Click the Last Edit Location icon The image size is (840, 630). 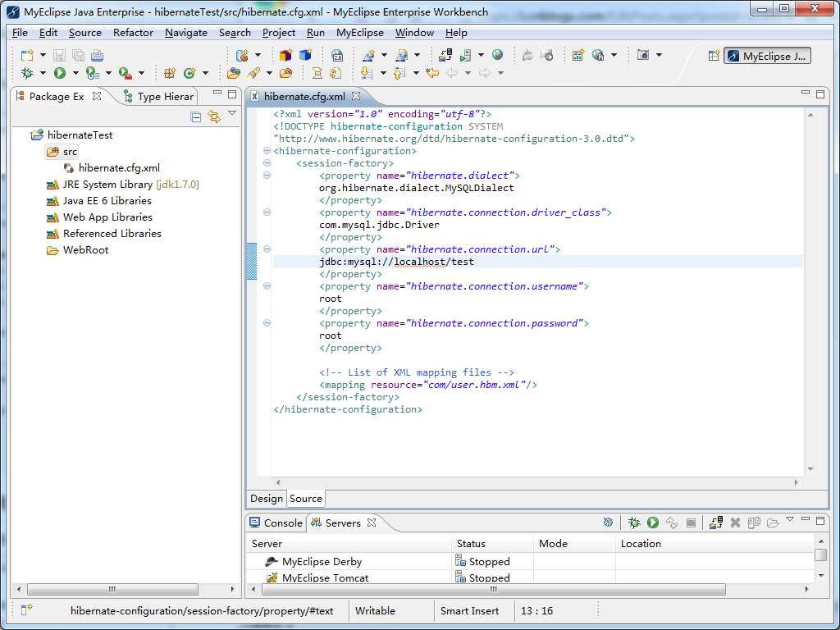point(431,73)
